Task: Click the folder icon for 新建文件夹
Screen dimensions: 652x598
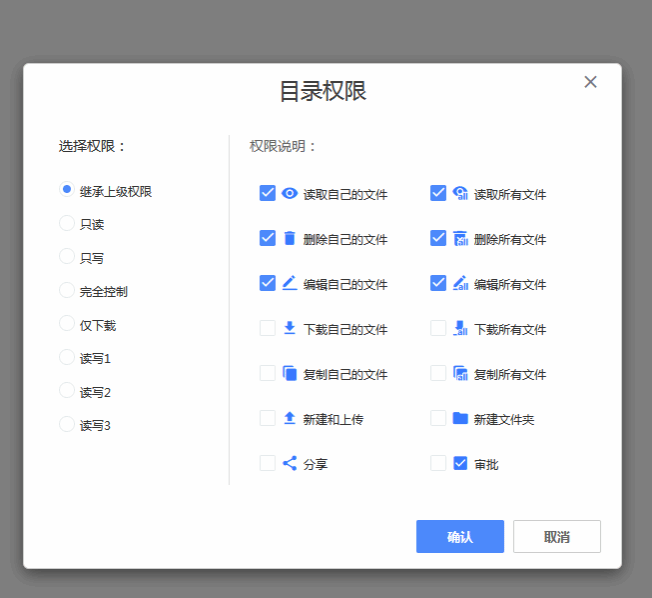Action: pyautogui.click(x=460, y=418)
